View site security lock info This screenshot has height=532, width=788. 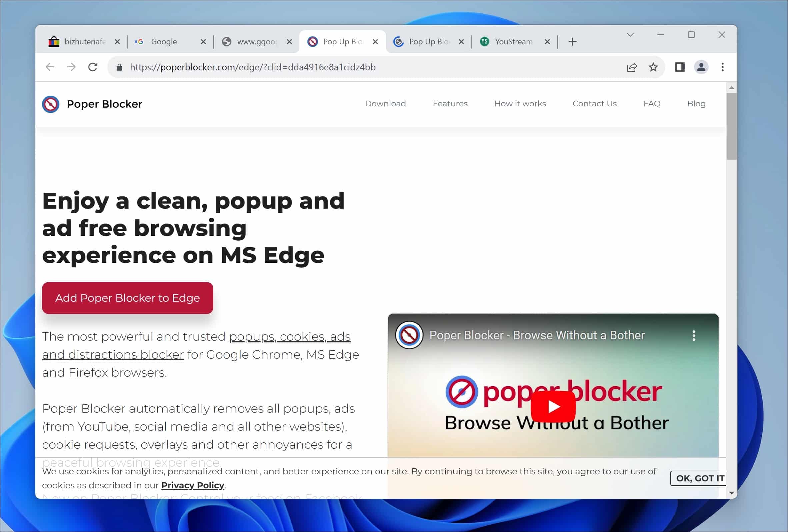pyautogui.click(x=119, y=67)
